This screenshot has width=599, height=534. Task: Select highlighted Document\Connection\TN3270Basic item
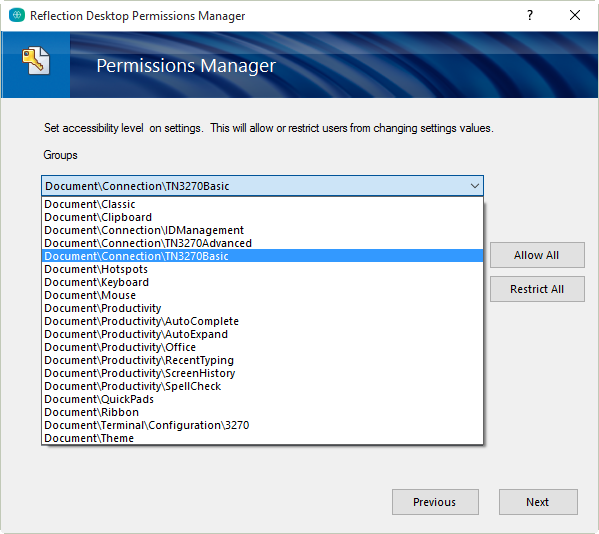click(x=262, y=256)
